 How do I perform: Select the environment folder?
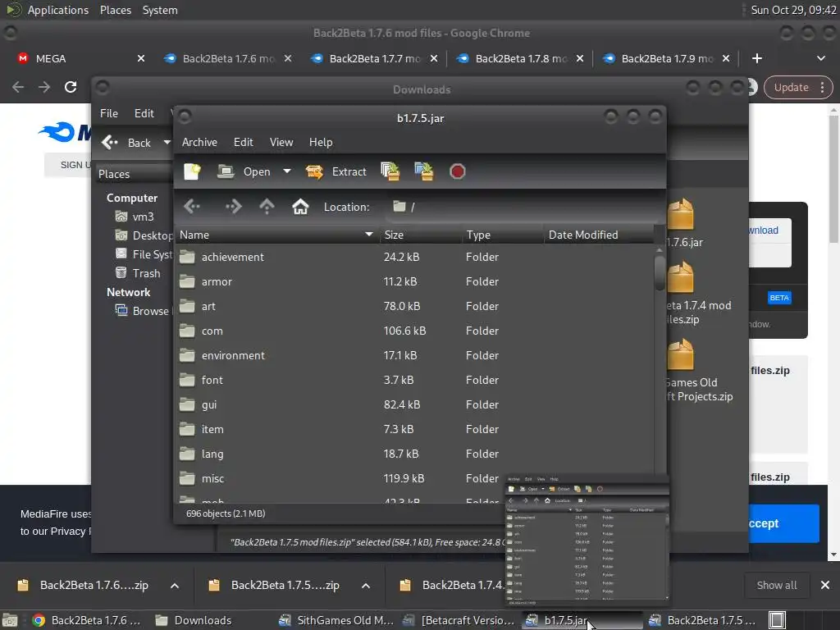coord(414,356)
